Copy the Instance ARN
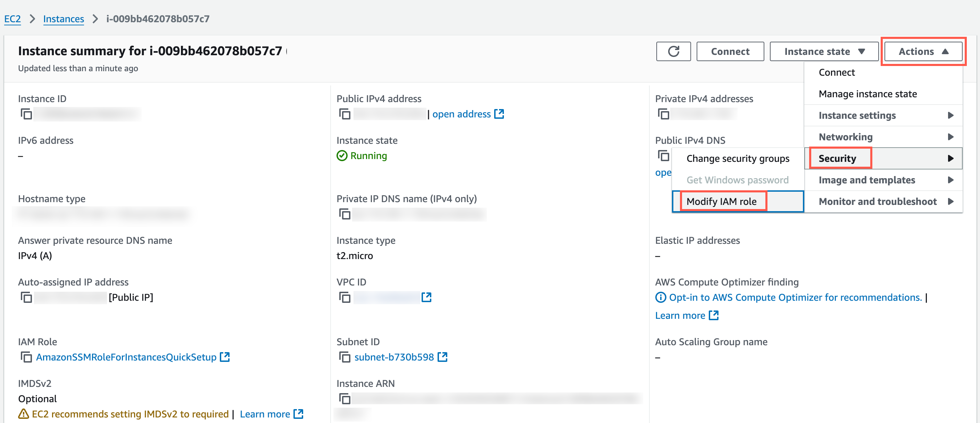Image resolution: width=980 pixels, height=423 pixels. (x=345, y=398)
